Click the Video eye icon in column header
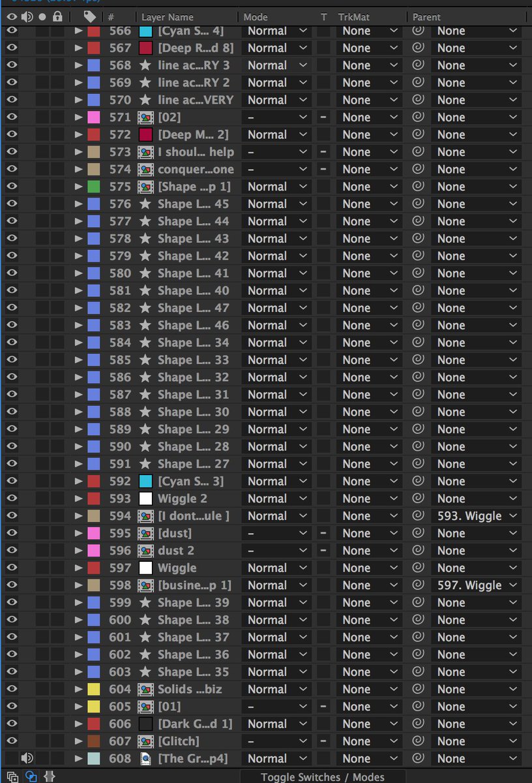The image size is (532, 783). point(12,16)
